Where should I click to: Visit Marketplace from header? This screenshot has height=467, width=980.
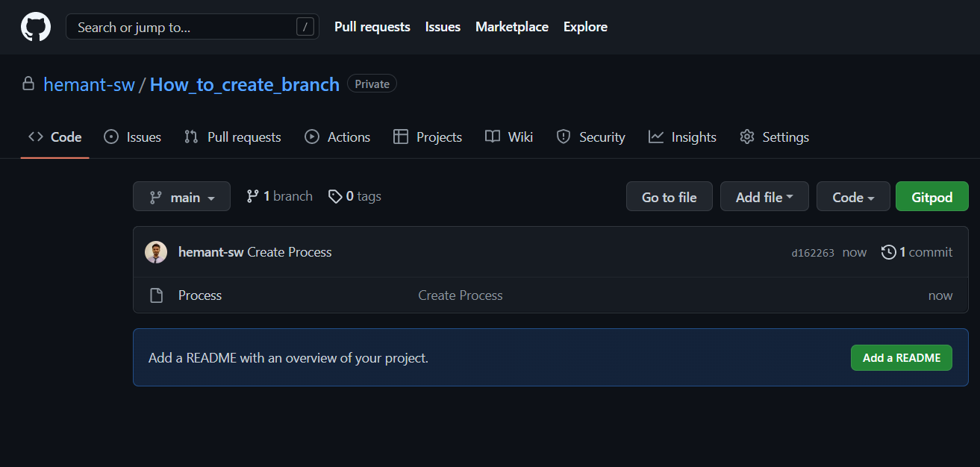tap(512, 27)
